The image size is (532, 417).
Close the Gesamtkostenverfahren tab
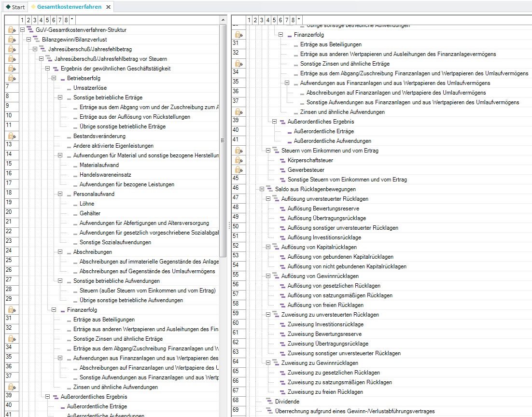click(x=108, y=7)
